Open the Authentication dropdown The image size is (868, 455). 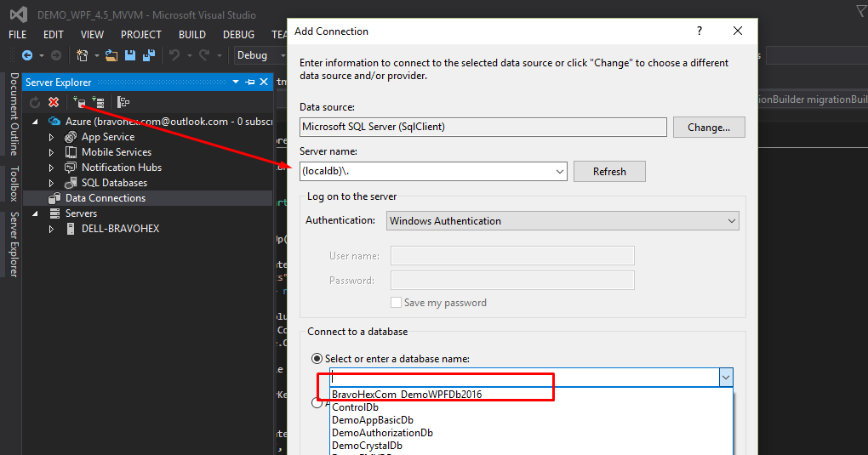point(731,221)
